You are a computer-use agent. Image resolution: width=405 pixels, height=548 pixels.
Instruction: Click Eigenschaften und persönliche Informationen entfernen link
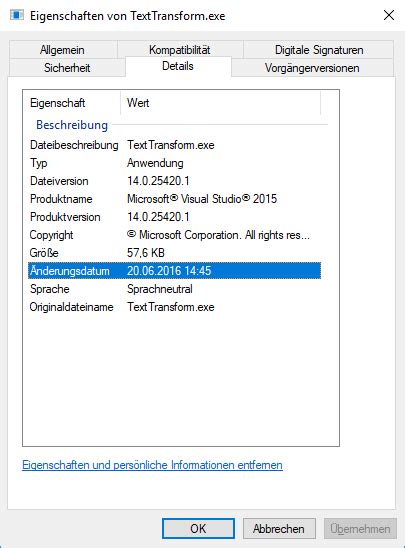coord(152,465)
